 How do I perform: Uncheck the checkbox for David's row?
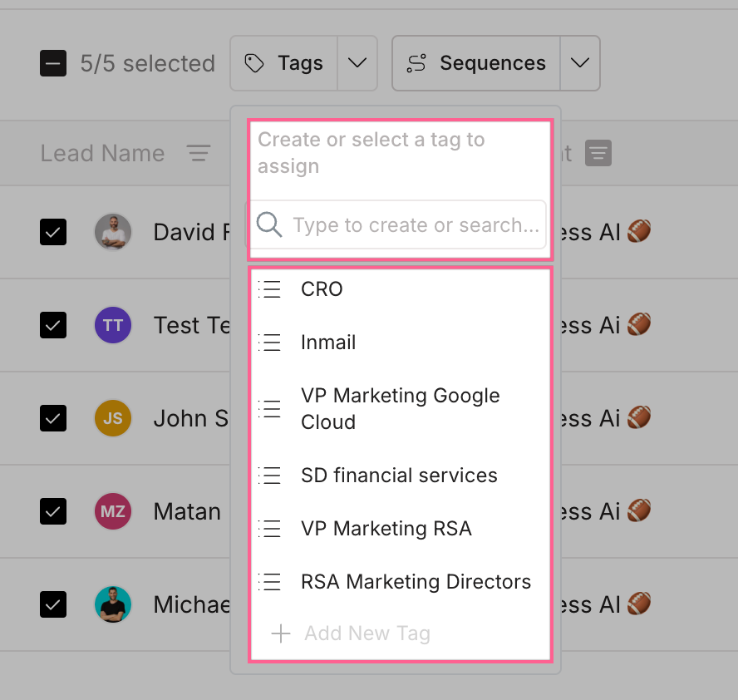[x=53, y=232]
